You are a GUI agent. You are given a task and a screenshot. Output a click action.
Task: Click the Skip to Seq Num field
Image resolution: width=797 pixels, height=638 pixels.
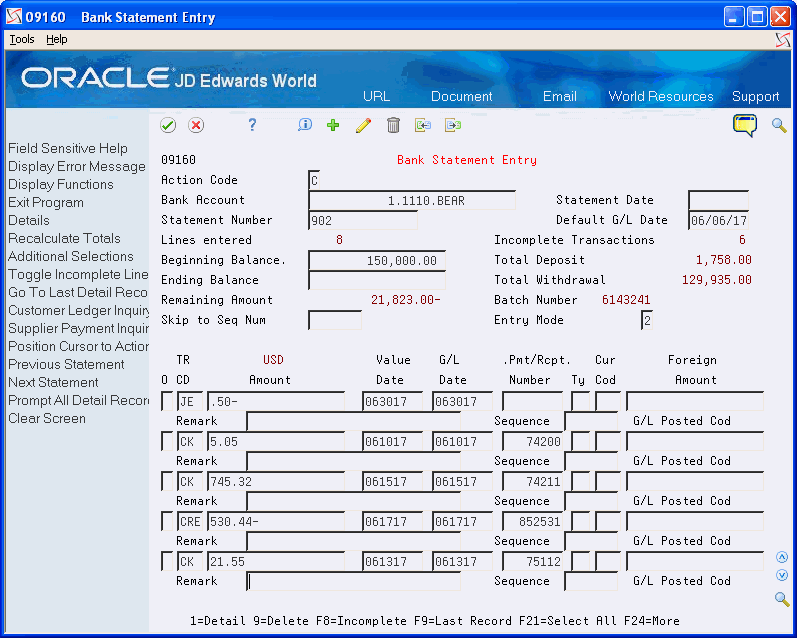(335, 320)
